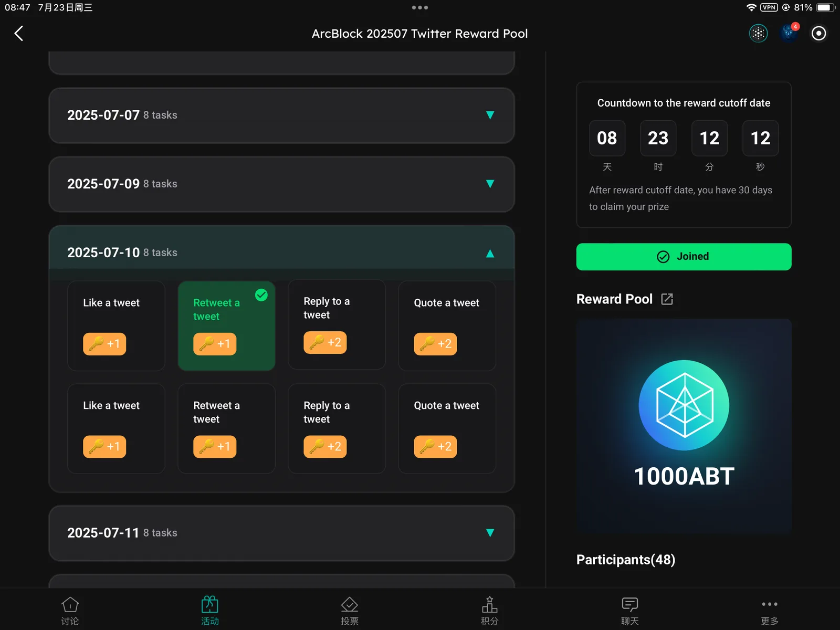Expand the 2025-07-09 tasks section
This screenshot has height=630, width=840.
[281, 184]
